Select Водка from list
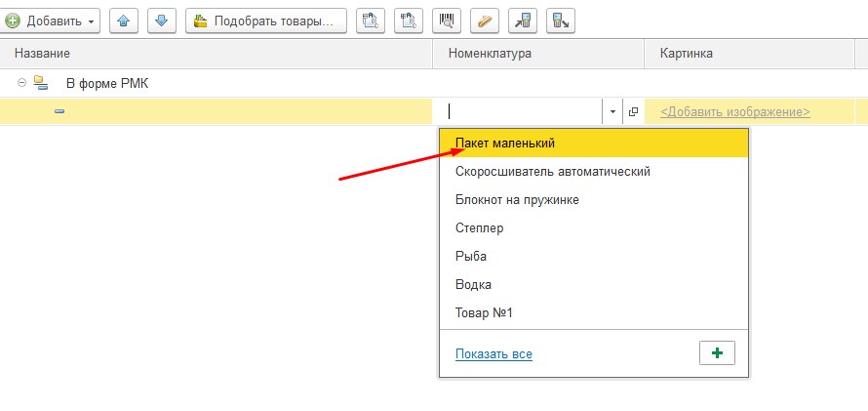 [593, 285]
